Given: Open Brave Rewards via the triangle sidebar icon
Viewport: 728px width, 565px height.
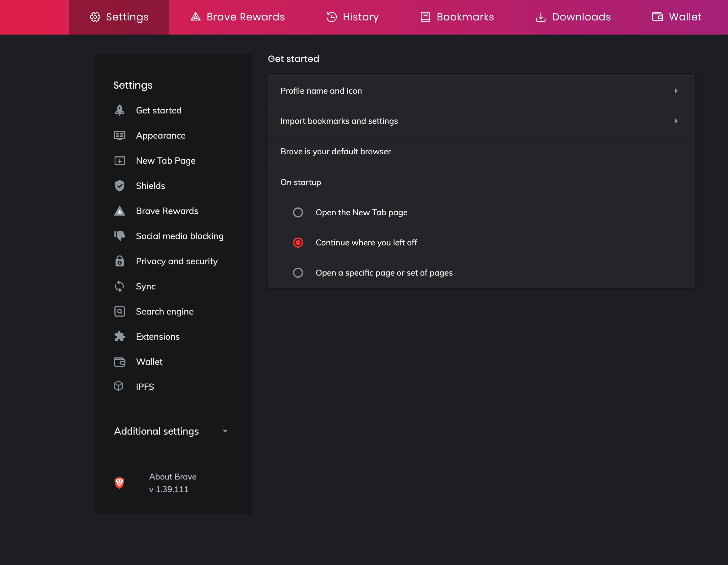Looking at the screenshot, I should 119,211.
